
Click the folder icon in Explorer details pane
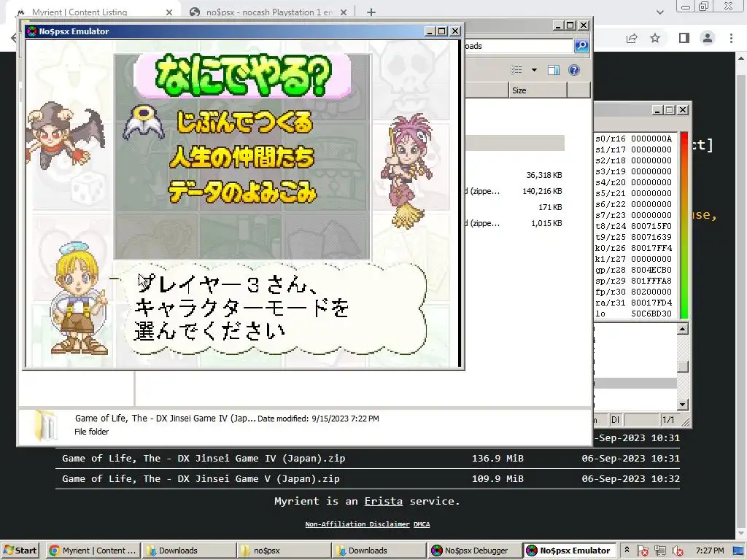coord(46,424)
